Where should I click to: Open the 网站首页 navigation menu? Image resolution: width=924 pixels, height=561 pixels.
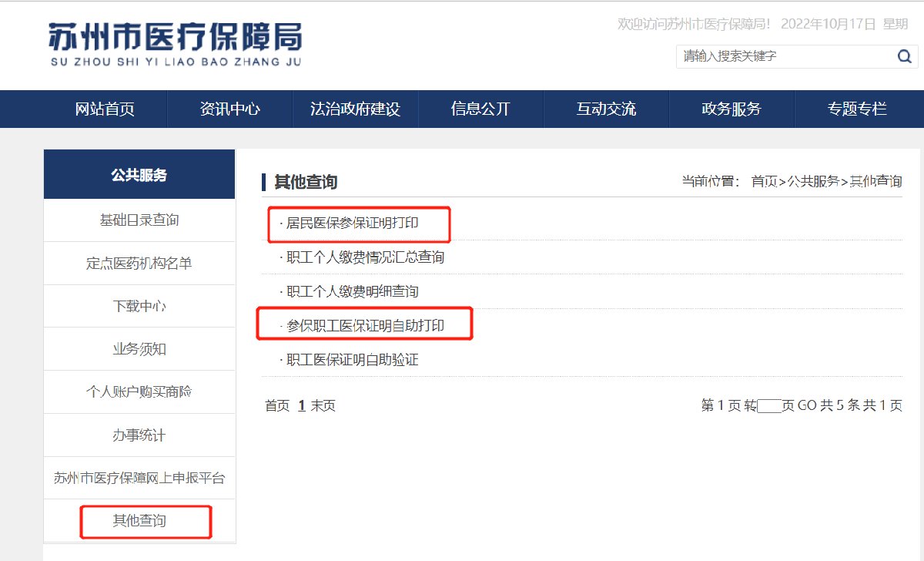click(x=105, y=109)
